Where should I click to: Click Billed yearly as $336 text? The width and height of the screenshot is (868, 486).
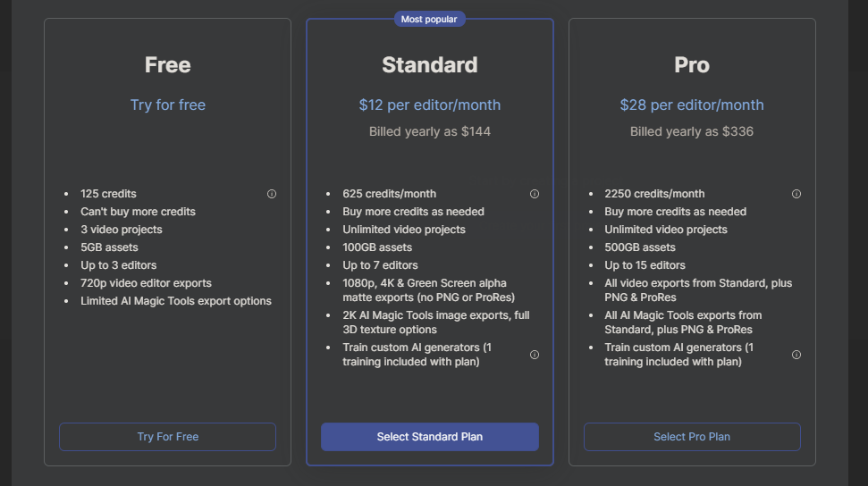(692, 131)
